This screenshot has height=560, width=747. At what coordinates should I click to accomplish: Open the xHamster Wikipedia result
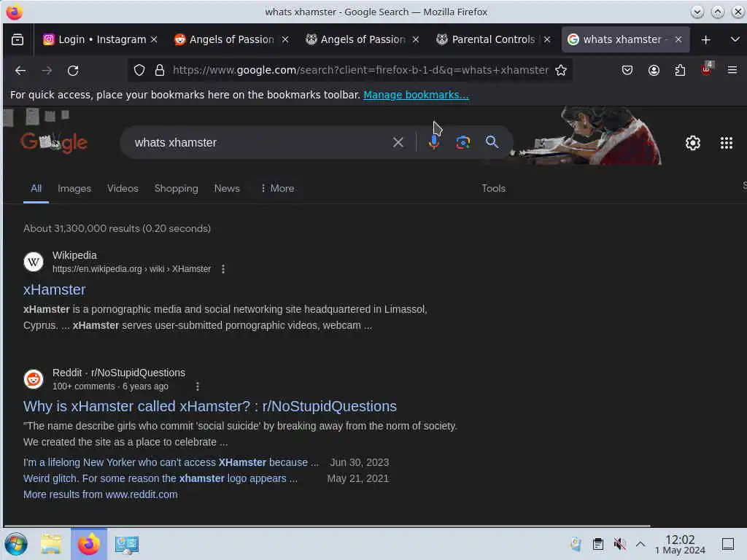pyautogui.click(x=54, y=289)
